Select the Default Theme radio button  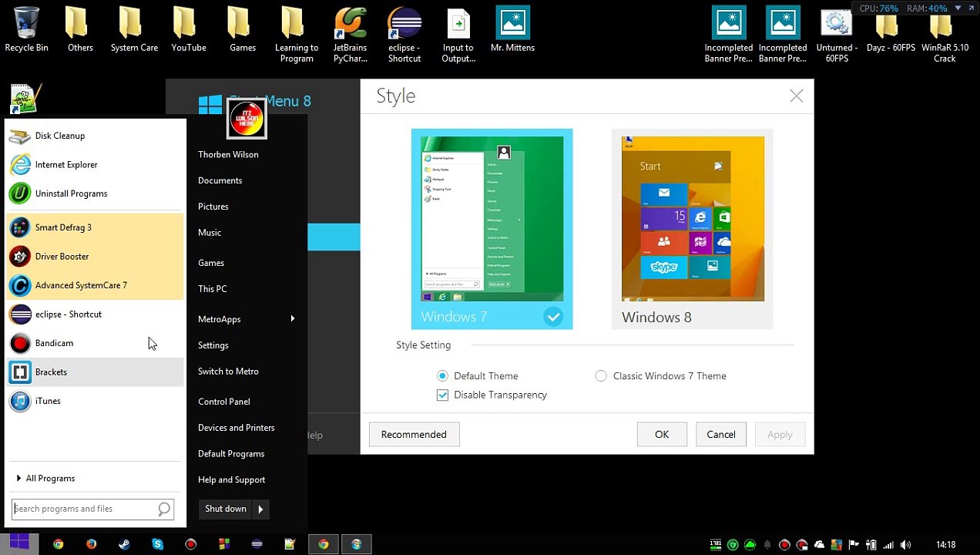click(x=442, y=376)
